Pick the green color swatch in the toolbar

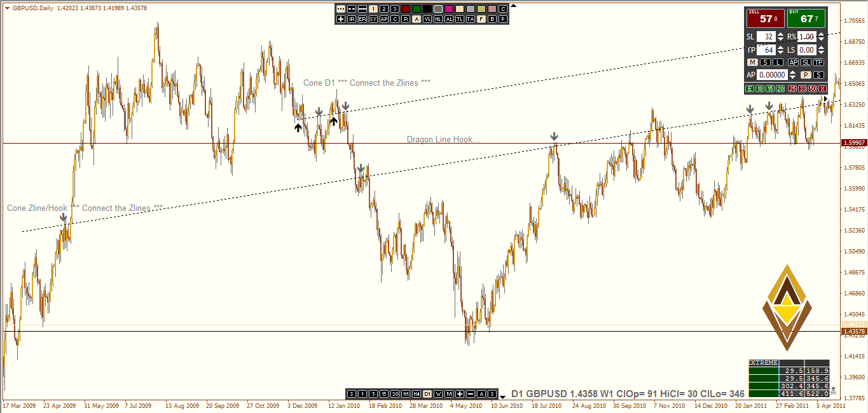[x=416, y=9]
